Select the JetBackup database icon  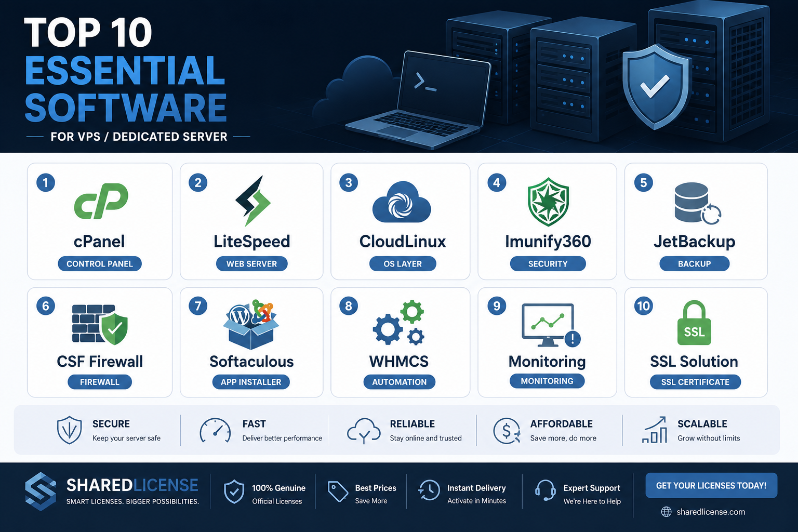pos(697,203)
